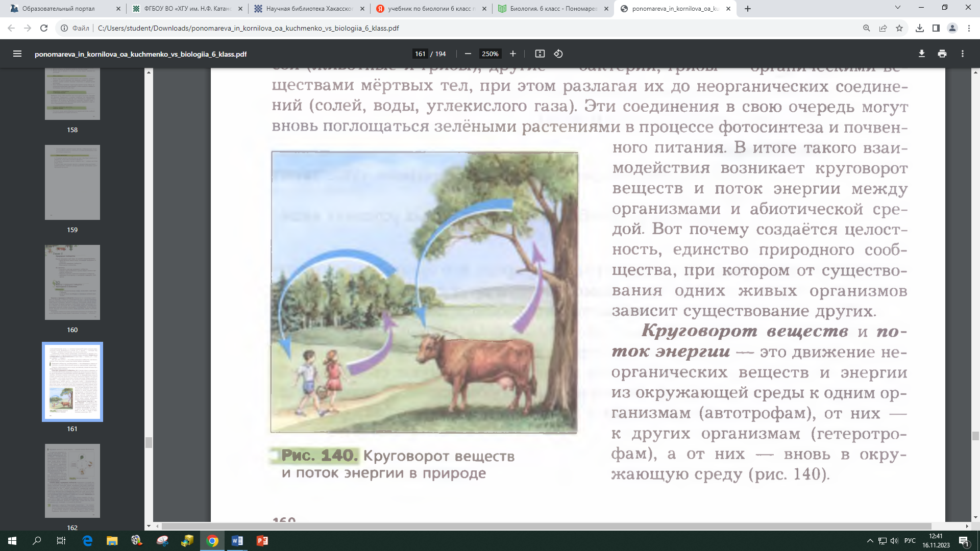Go back in browser history
Screen dimensions: 980x551
tap(11, 28)
